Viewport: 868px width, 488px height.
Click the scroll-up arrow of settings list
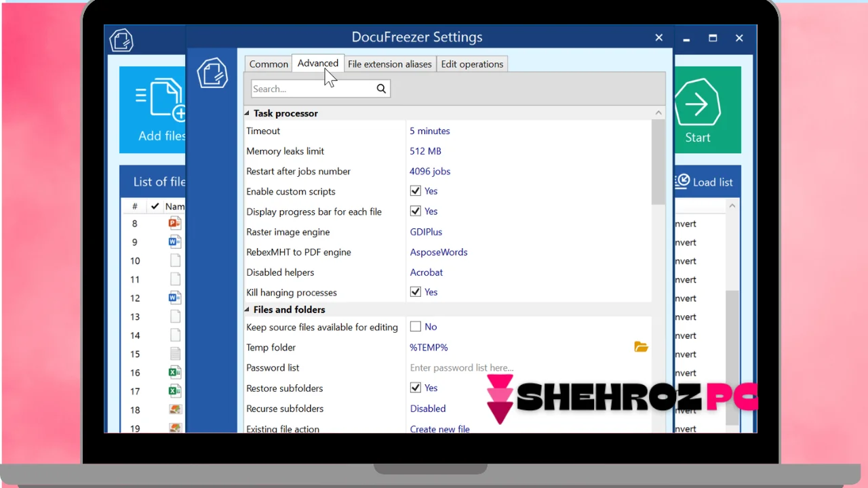[x=658, y=113]
